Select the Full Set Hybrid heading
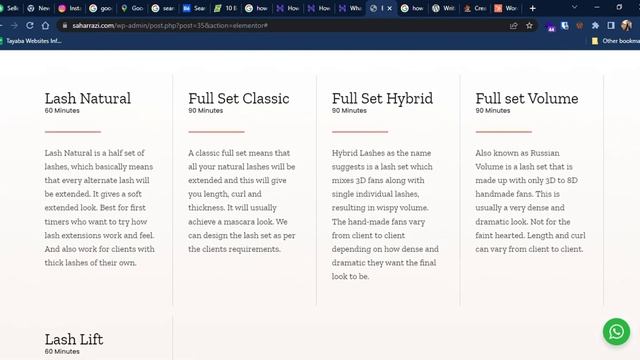Viewport: 640px width, 360px height. (x=382, y=98)
